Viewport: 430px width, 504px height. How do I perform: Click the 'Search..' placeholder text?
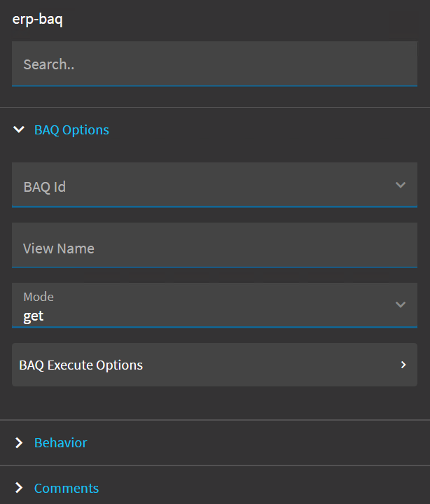tap(49, 64)
